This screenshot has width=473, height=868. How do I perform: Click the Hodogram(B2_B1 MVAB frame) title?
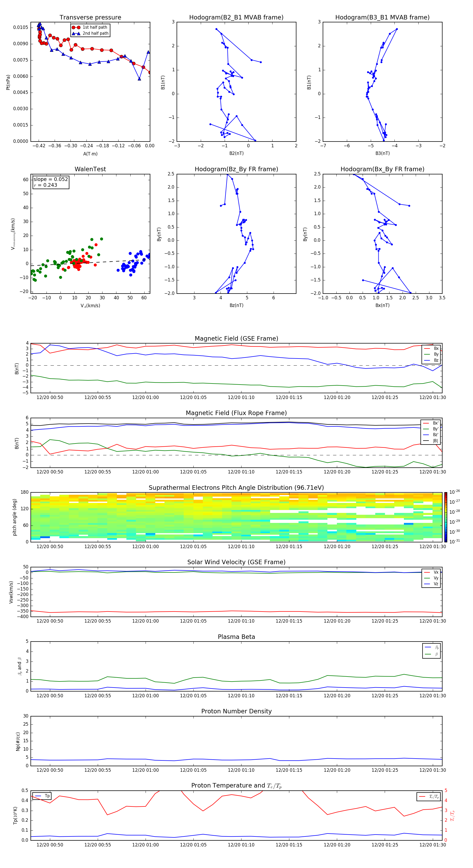tap(236, 18)
